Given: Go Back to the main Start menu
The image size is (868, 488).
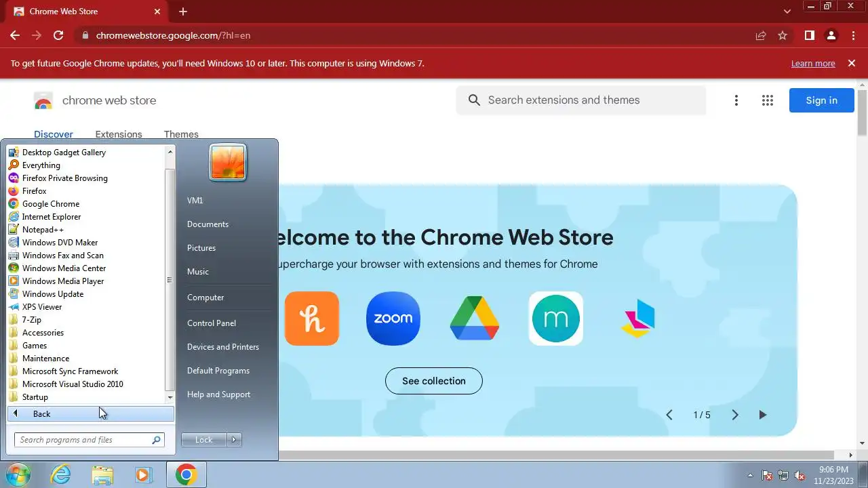Looking at the screenshot, I should 91,413.
